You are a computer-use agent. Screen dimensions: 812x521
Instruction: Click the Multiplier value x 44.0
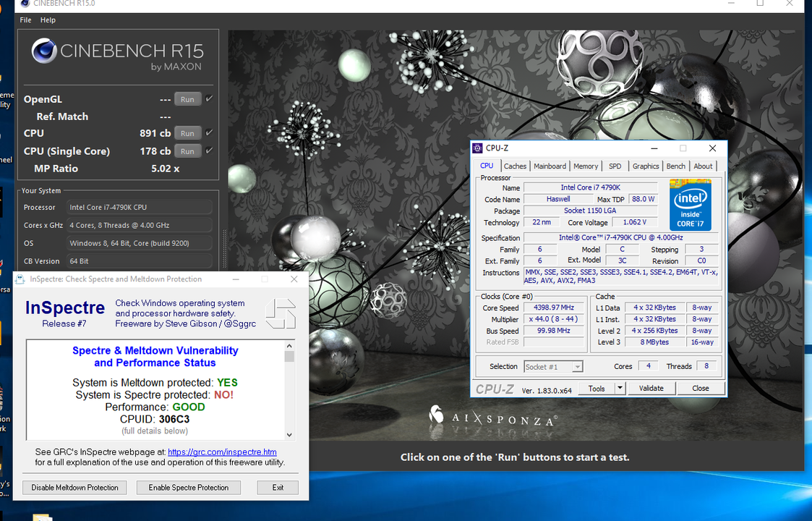point(554,319)
